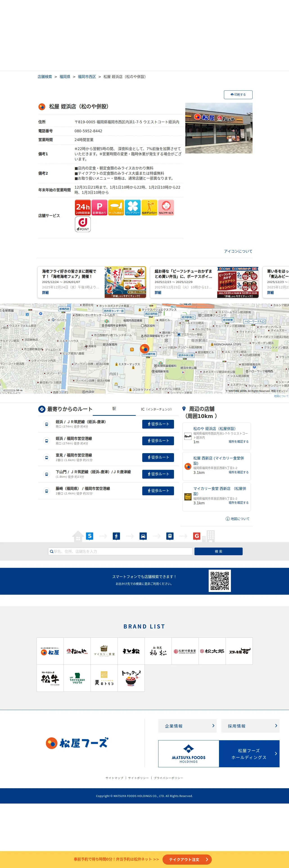
Task: Open the ステーキ屋松 brand logo
Action: pyautogui.click(x=239, y=651)
